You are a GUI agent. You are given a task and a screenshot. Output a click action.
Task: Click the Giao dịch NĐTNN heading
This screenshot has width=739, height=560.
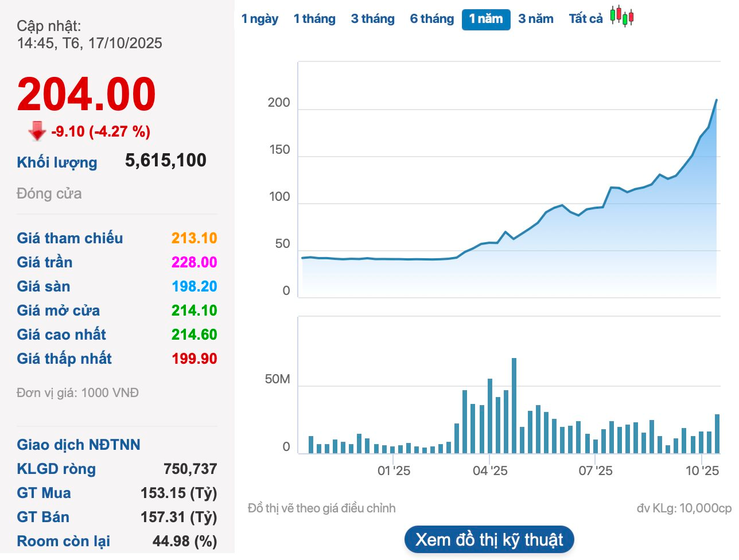click(79, 445)
